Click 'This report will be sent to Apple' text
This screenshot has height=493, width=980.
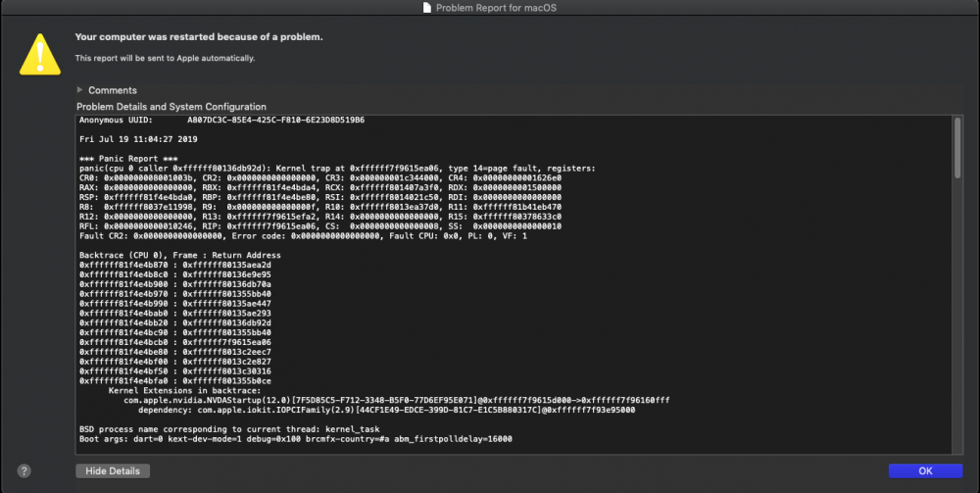(x=166, y=58)
